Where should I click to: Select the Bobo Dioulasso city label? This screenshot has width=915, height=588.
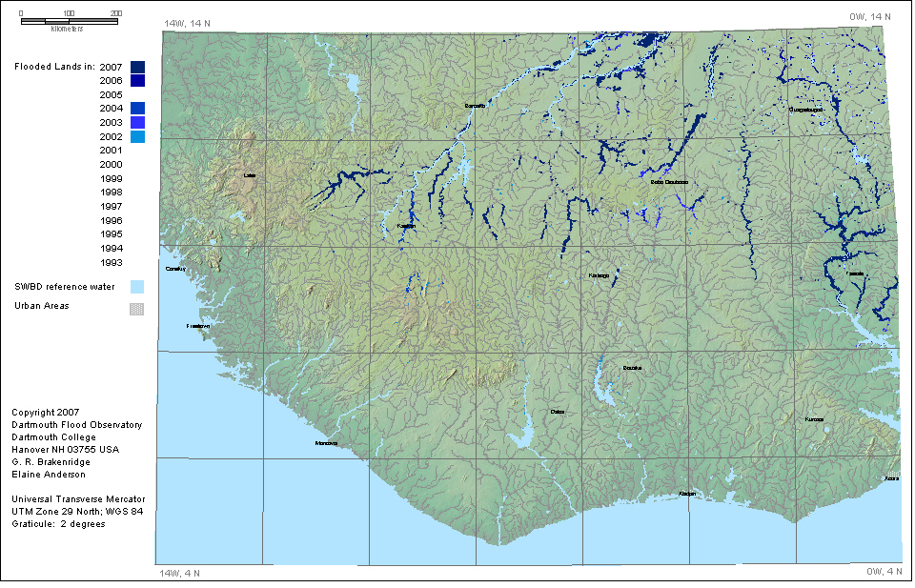pos(669,181)
